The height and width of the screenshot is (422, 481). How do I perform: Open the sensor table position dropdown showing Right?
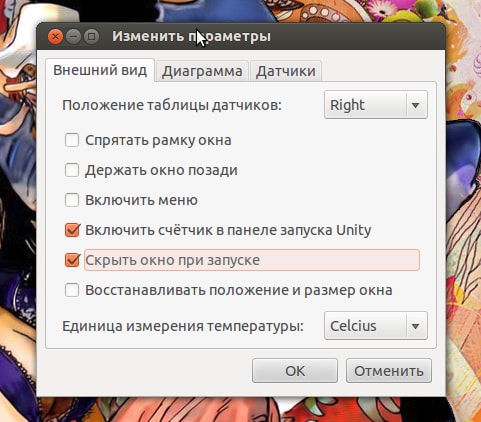[x=376, y=105]
